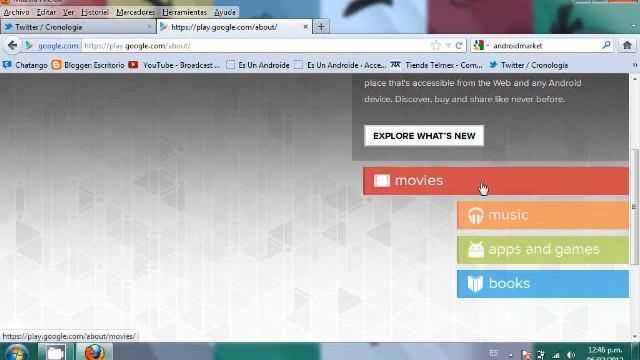Show hidden tray icons arrow
Screen dimensions: 640x360
coord(511,356)
